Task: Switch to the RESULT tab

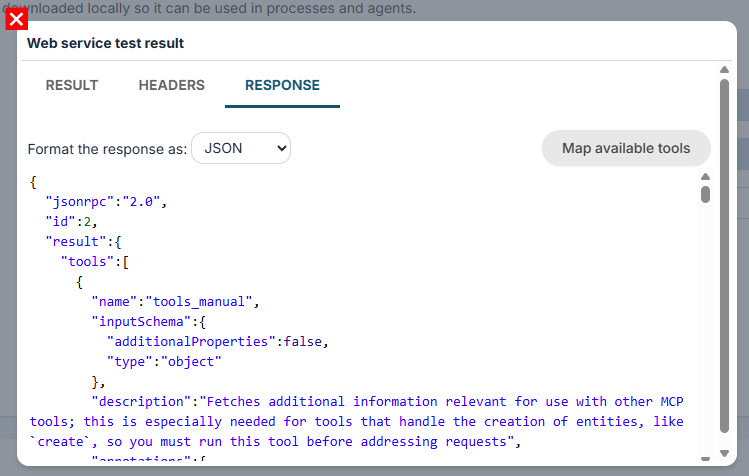Action: (x=72, y=85)
